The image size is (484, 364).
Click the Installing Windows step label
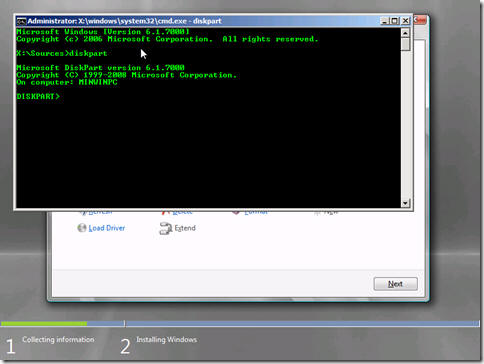pyautogui.click(x=166, y=340)
